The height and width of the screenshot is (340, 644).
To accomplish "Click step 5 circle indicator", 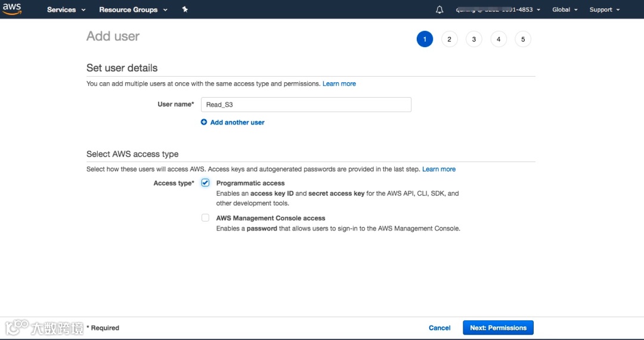I will (x=522, y=39).
